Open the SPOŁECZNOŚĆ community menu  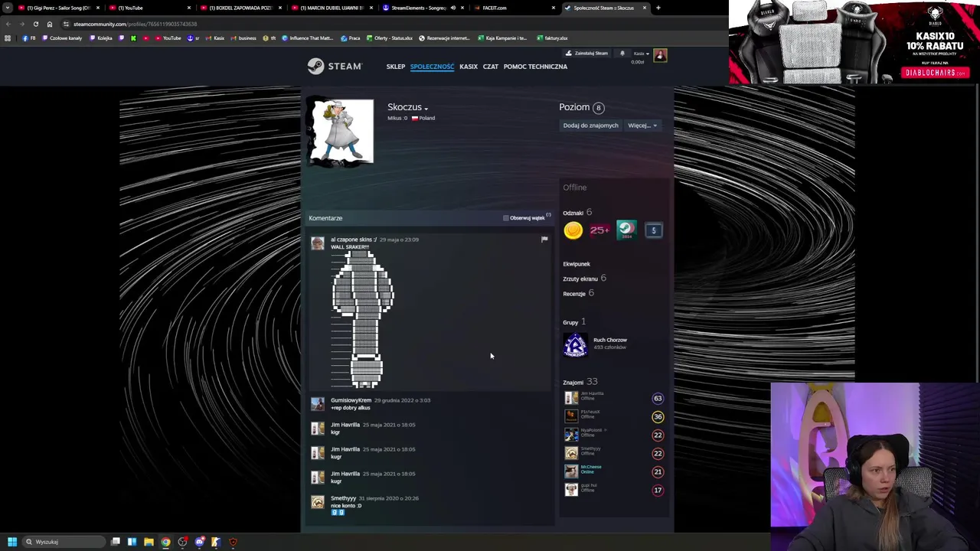pos(432,67)
